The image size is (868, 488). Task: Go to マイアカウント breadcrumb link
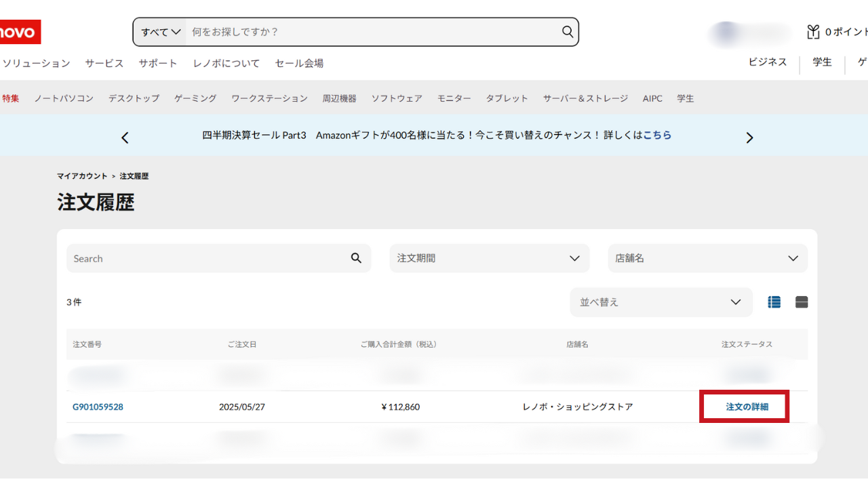[82, 176]
